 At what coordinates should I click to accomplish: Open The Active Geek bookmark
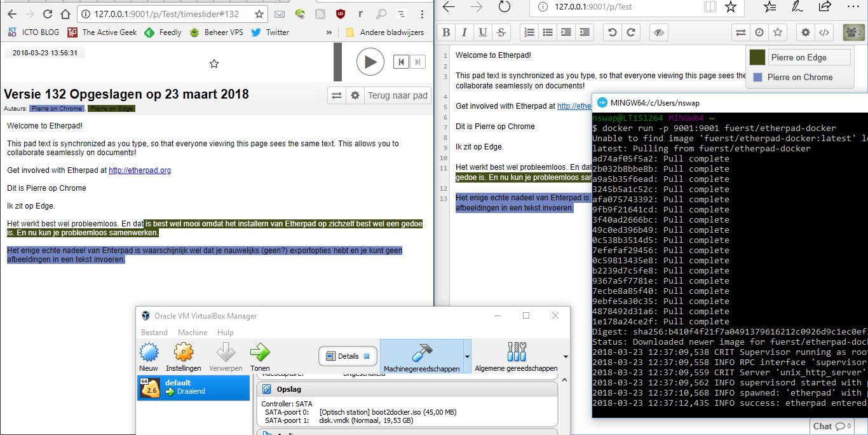click(102, 32)
